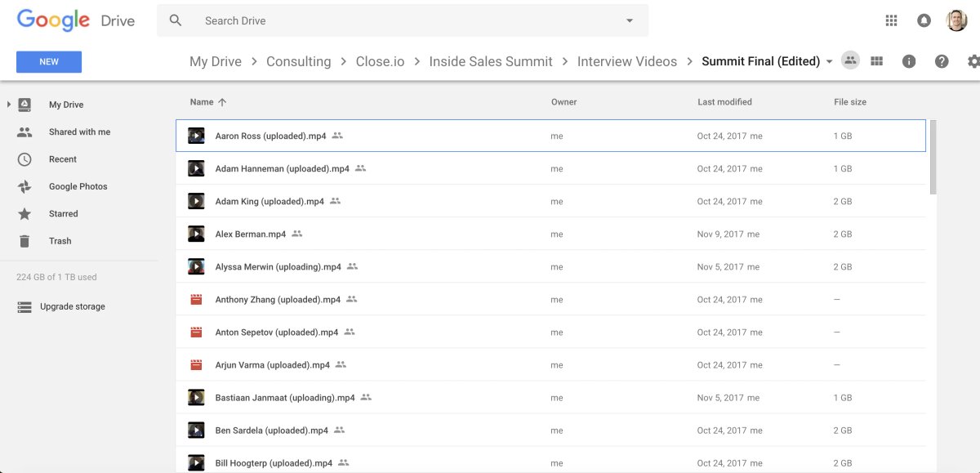Click the Alyssa Merwin video thumbnail icon
Viewport: 980px width, 473px height.
coord(196,266)
